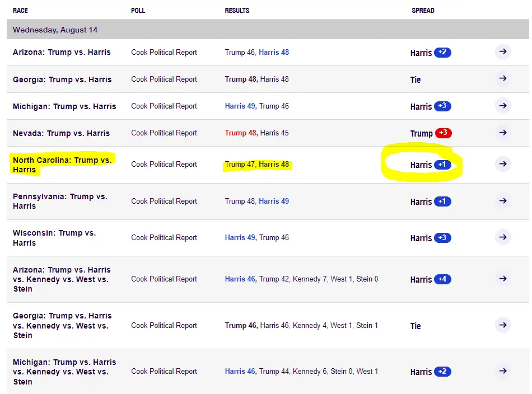The height and width of the screenshot is (394, 532).
Task: Select the red Trump +3 badge for Nevada
Action: pyautogui.click(x=444, y=133)
